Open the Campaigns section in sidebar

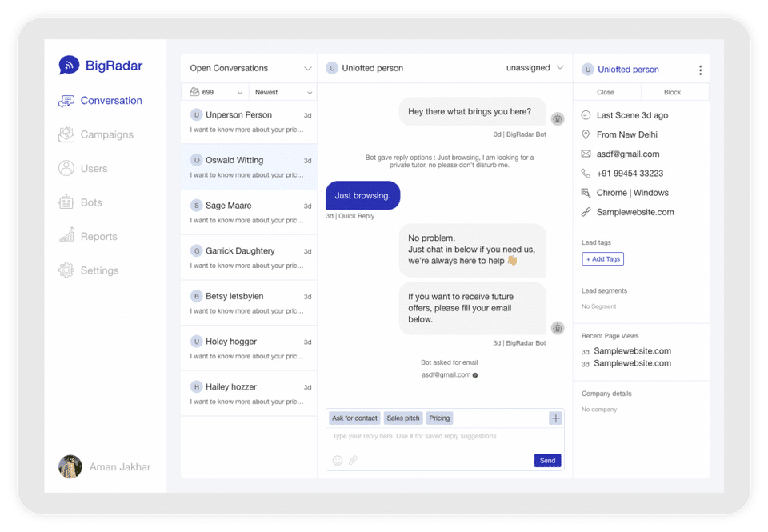coord(96,134)
